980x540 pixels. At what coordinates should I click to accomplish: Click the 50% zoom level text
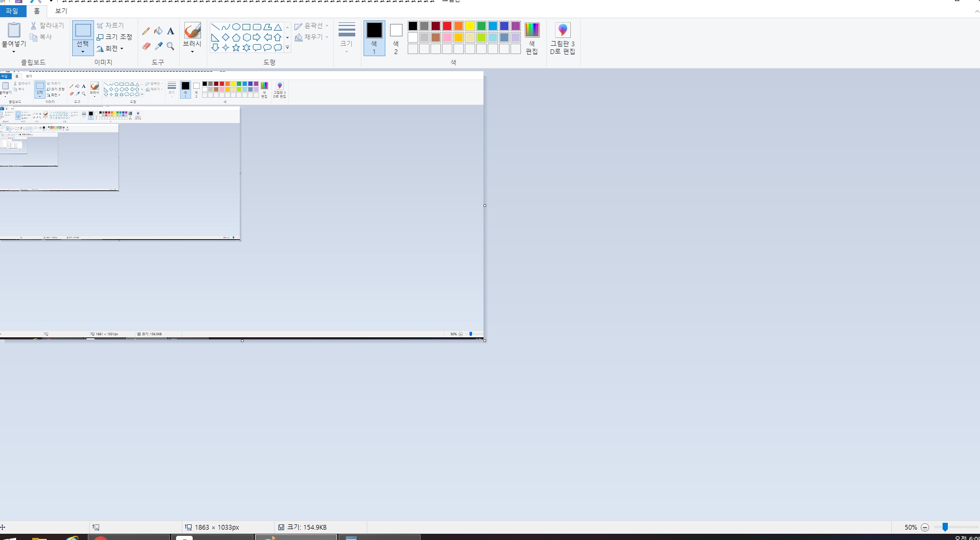tap(910, 527)
